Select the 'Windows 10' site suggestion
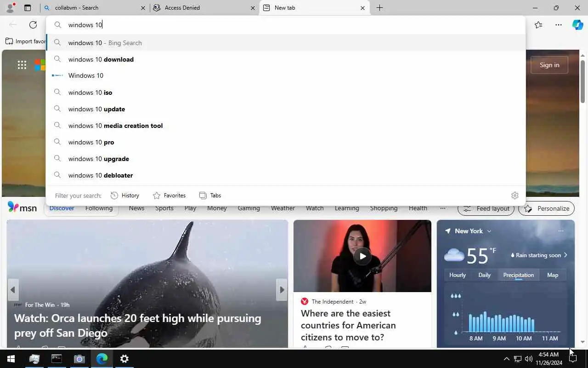This screenshot has height=368, width=588. coord(286,75)
